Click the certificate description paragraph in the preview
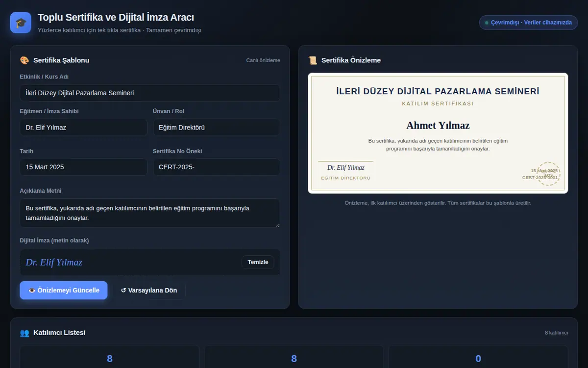 (x=438, y=145)
